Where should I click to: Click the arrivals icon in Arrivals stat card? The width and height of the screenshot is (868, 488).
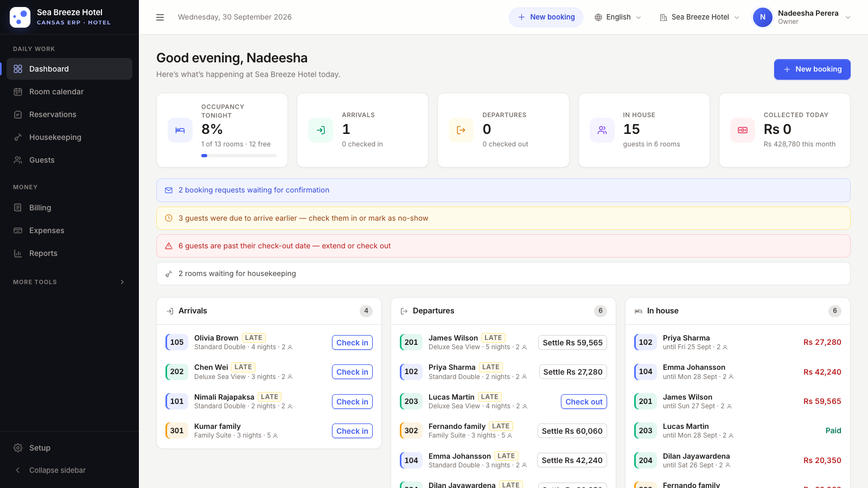point(321,130)
